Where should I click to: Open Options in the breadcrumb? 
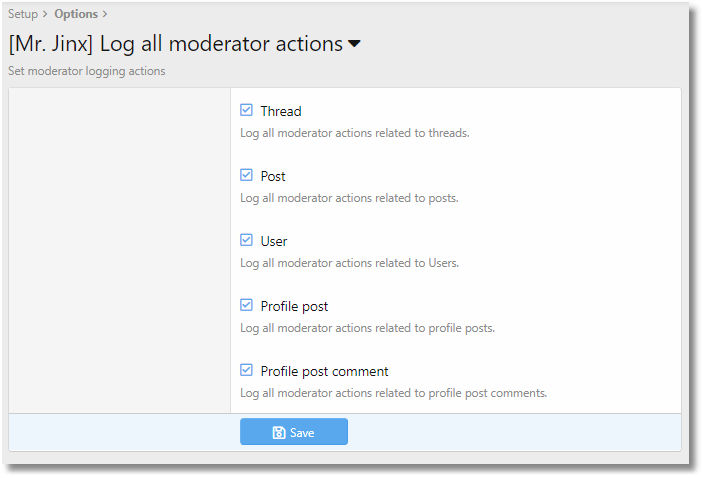(x=76, y=14)
